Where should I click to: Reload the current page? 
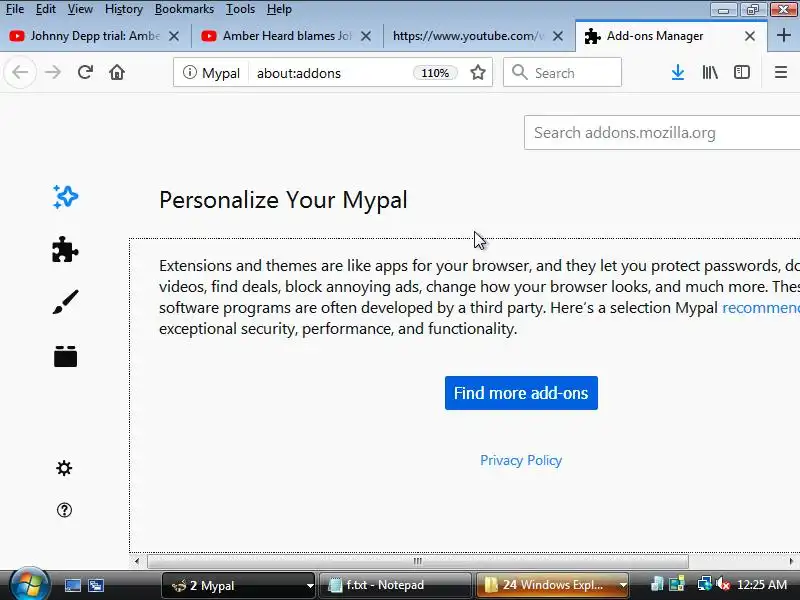point(85,72)
